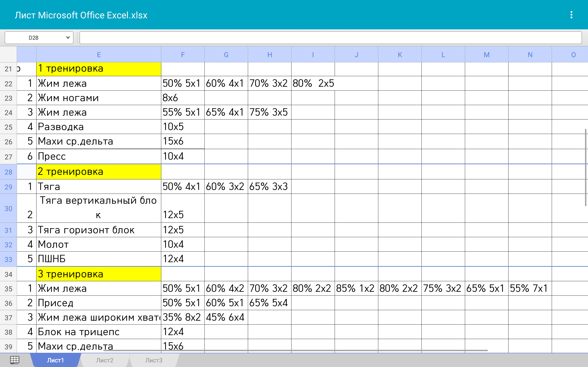Expand the D28 cell reference dropdown
The image size is (588, 367).
click(x=68, y=38)
